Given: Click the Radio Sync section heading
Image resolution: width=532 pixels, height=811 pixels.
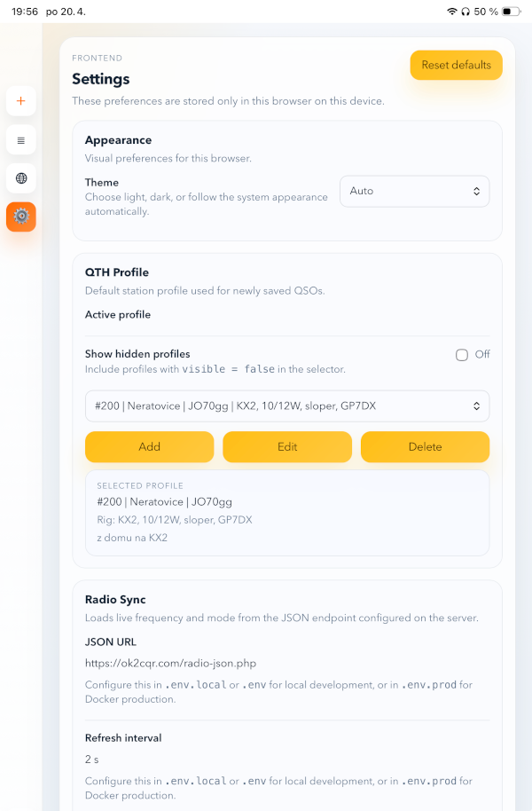Looking at the screenshot, I should click(115, 600).
